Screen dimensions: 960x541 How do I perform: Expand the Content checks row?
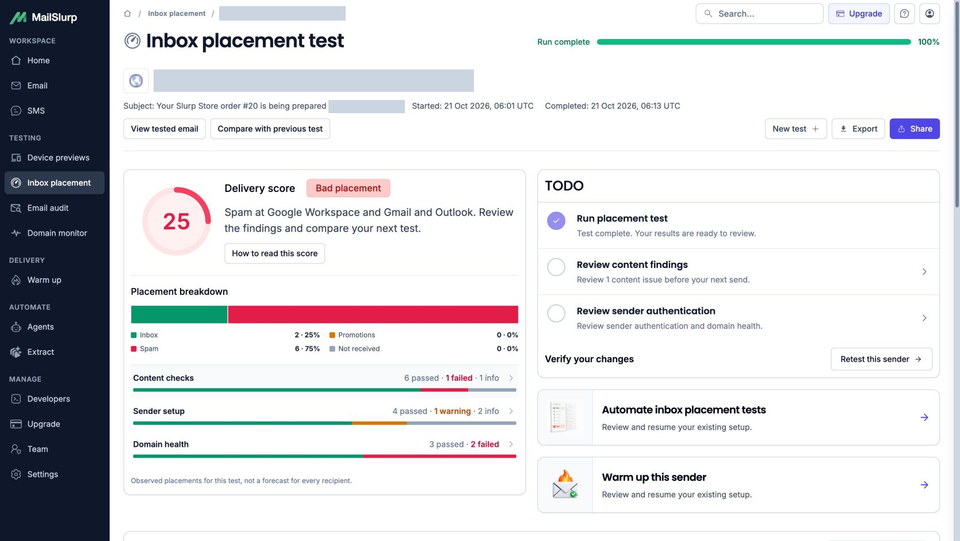tap(324, 381)
